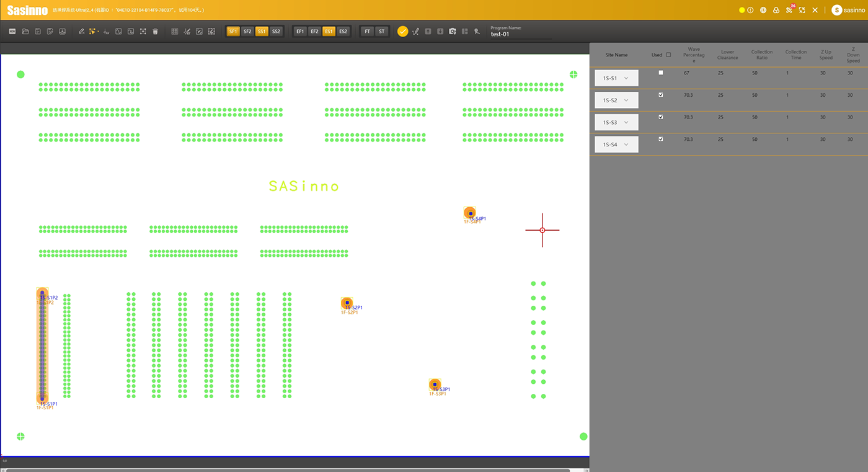The image size is (868, 472).
Task: Select the yellow pointer selection tool
Action: pos(93,31)
